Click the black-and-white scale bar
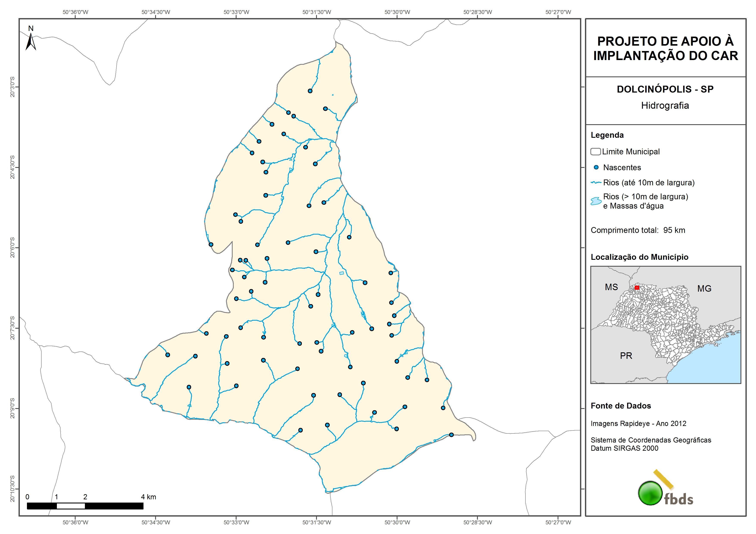 [x=85, y=506]
